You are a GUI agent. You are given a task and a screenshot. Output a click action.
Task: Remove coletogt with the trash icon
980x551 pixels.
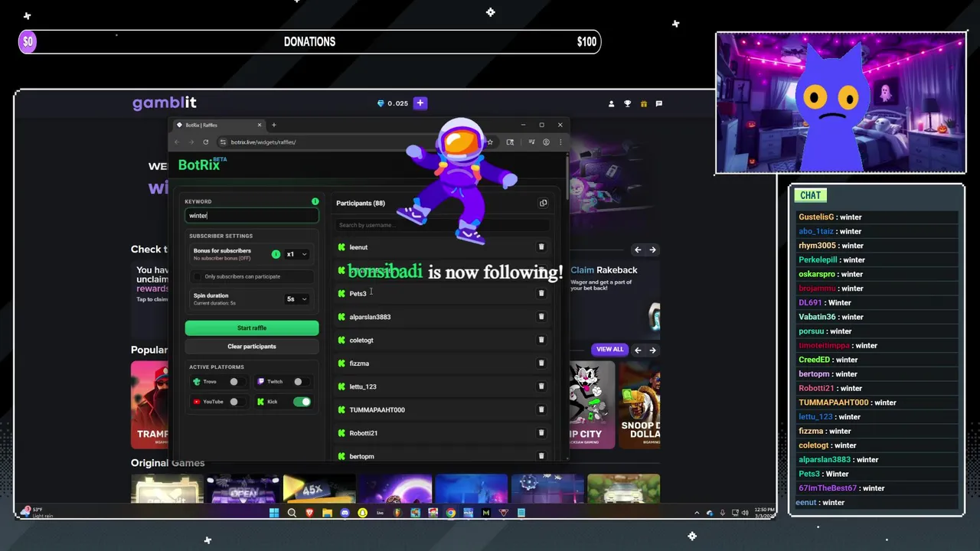[x=541, y=340]
